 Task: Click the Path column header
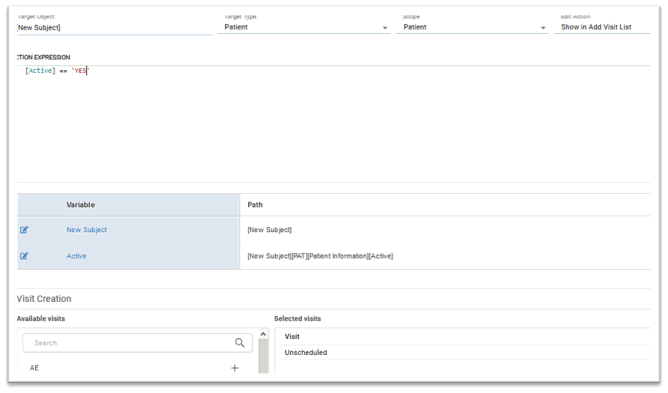point(255,205)
